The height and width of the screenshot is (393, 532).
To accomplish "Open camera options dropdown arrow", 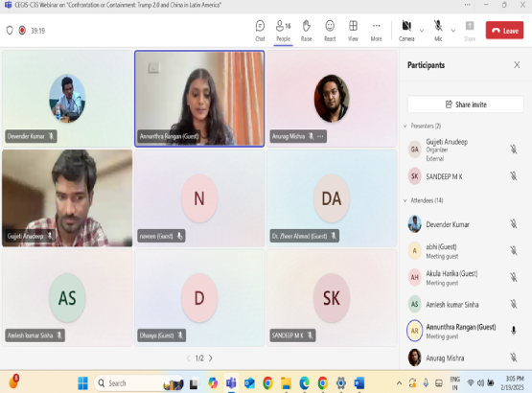I will [x=422, y=31].
